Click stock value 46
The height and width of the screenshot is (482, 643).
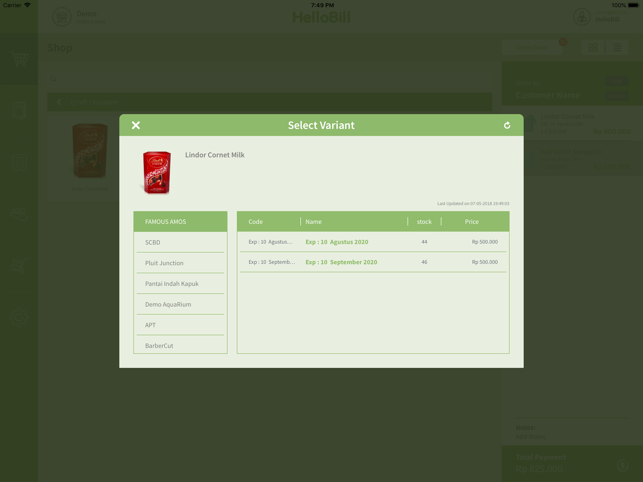tap(424, 262)
